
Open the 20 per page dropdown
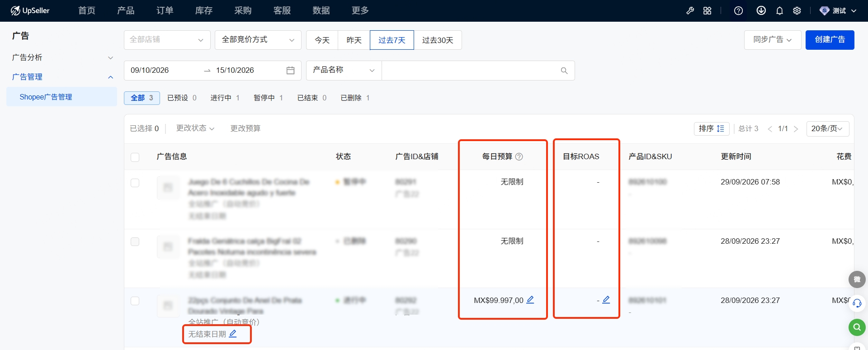828,129
